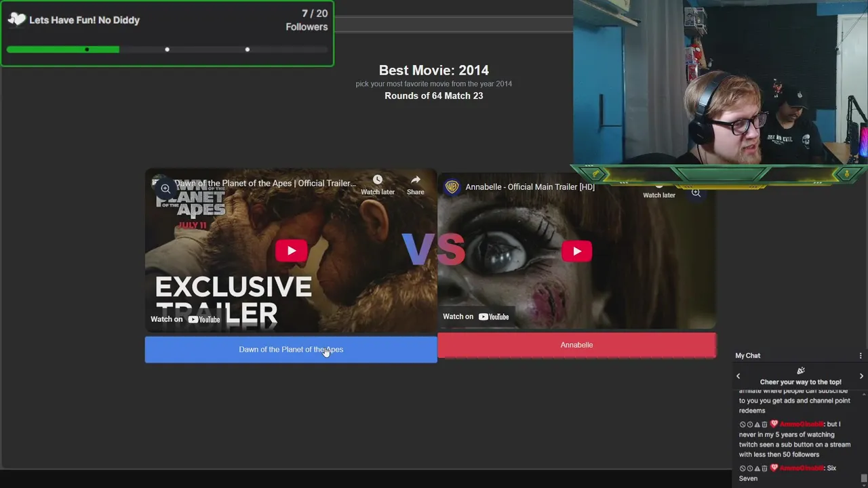Click the chat scrollbar up arrow
This screenshot has height=488, width=868.
pos(863,394)
